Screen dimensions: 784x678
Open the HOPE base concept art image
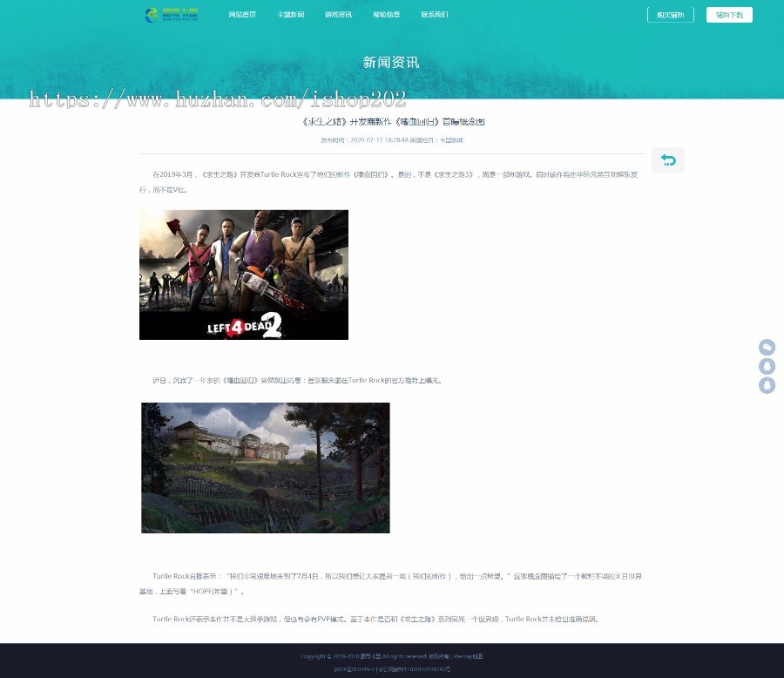(x=266, y=468)
